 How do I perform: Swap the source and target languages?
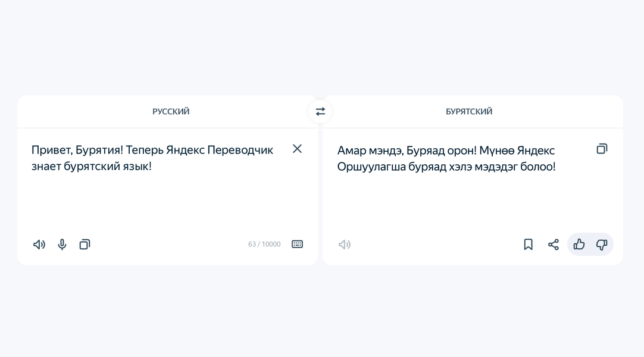(320, 111)
